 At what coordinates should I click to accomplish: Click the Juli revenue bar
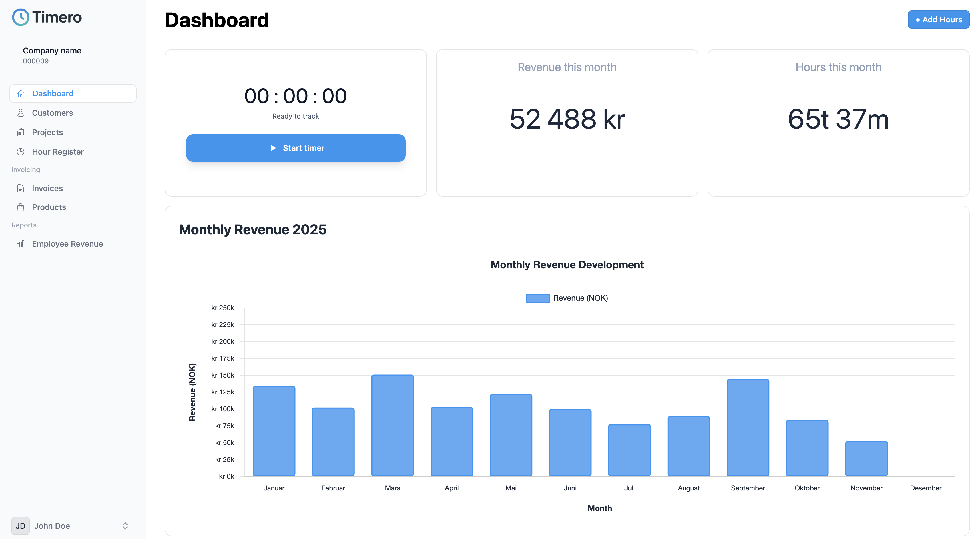(629, 450)
